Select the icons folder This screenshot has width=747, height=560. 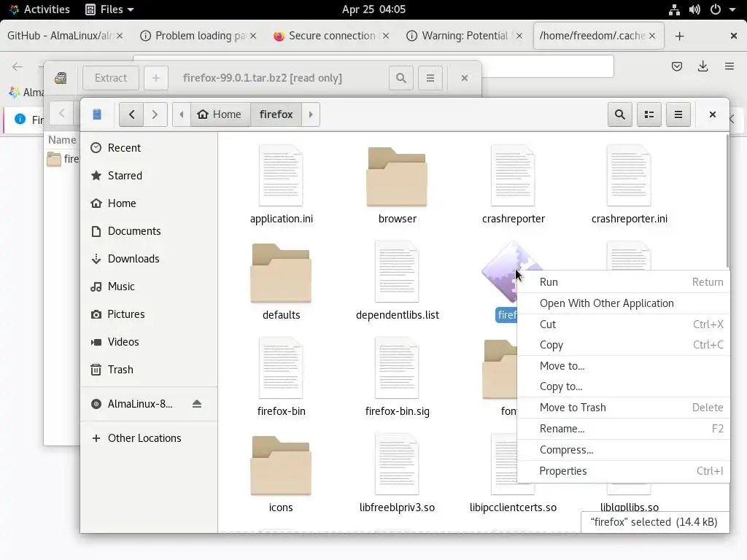(281, 473)
